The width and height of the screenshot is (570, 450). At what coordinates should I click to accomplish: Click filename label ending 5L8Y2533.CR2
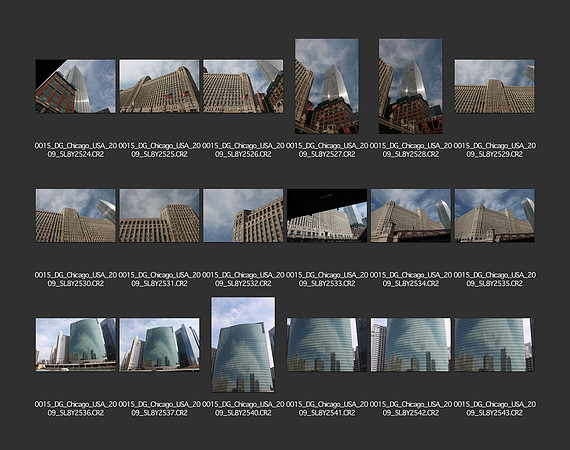click(x=327, y=279)
